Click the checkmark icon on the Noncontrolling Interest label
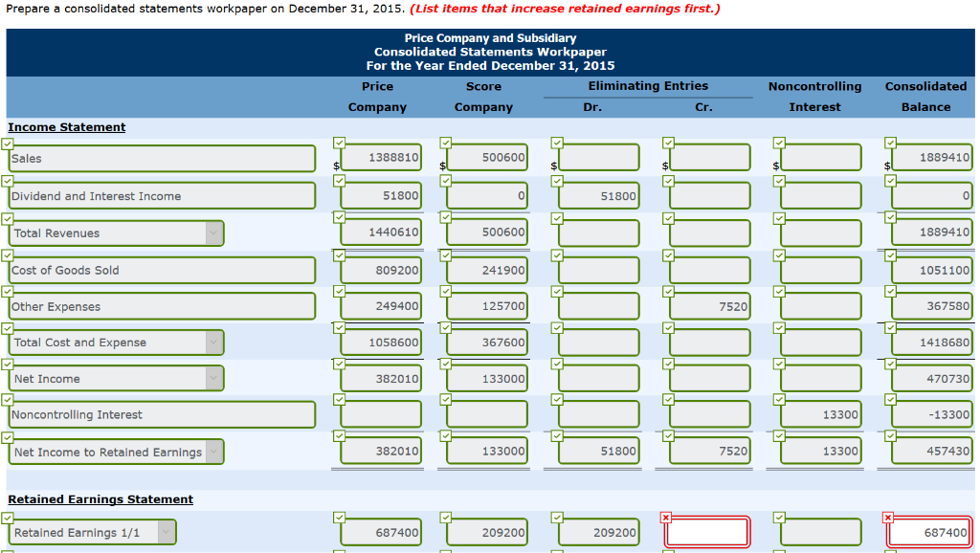This screenshot has width=980, height=553. 9,400
